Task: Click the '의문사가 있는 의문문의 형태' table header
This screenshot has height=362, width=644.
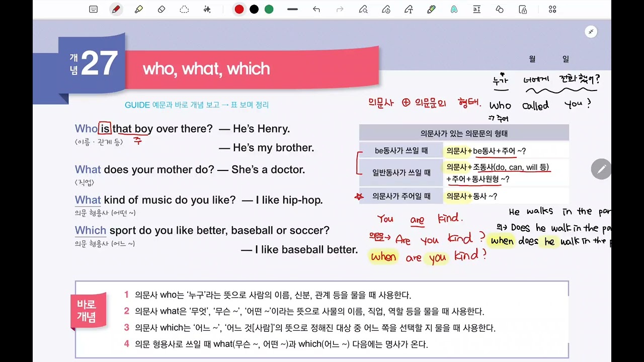Action: coord(464,133)
